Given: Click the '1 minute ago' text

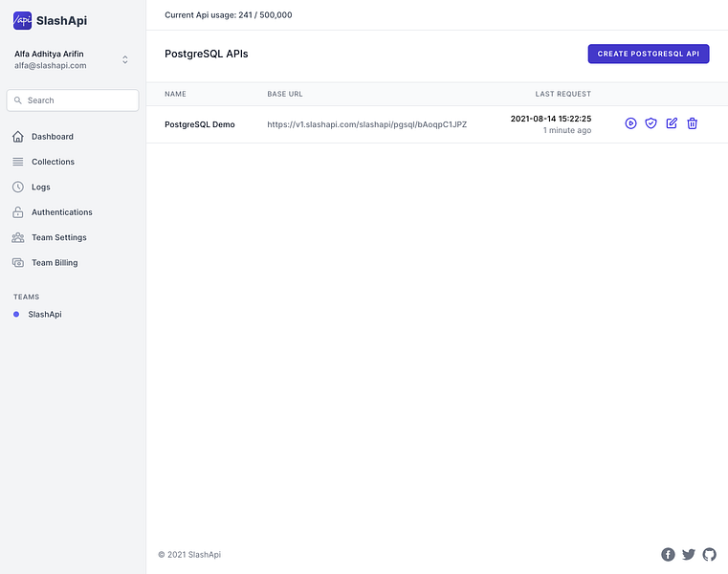Looking at the screenshot, I should pyautogui.click(x=567, y=130).
